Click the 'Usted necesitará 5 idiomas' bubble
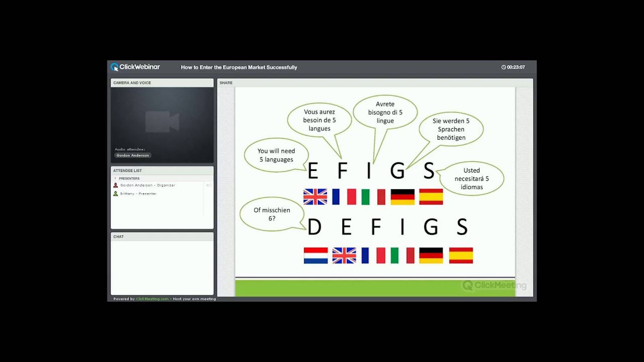Image resolution: width=644 pixels, height=362 pixels. tap(471, 178)
